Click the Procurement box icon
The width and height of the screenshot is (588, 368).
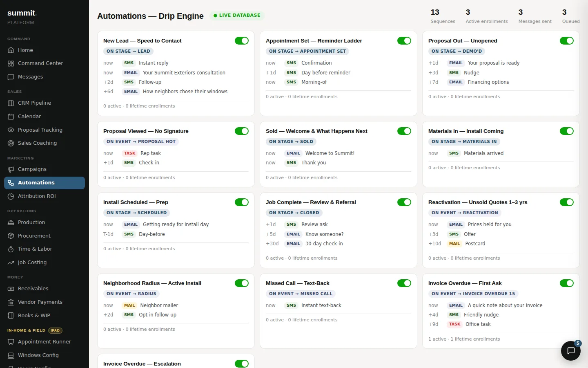tap(11, 236)
